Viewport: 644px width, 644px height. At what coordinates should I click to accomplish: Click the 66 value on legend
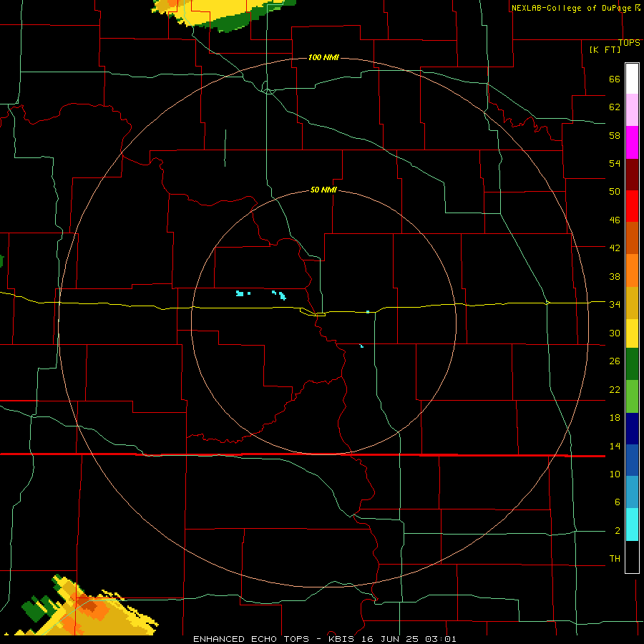[615, 79]
